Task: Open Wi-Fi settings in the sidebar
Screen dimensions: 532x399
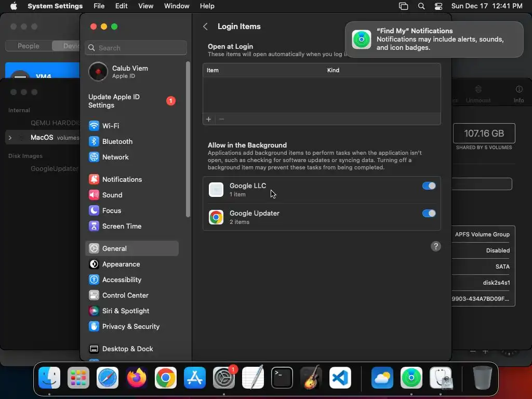Action: coord(131,126)
